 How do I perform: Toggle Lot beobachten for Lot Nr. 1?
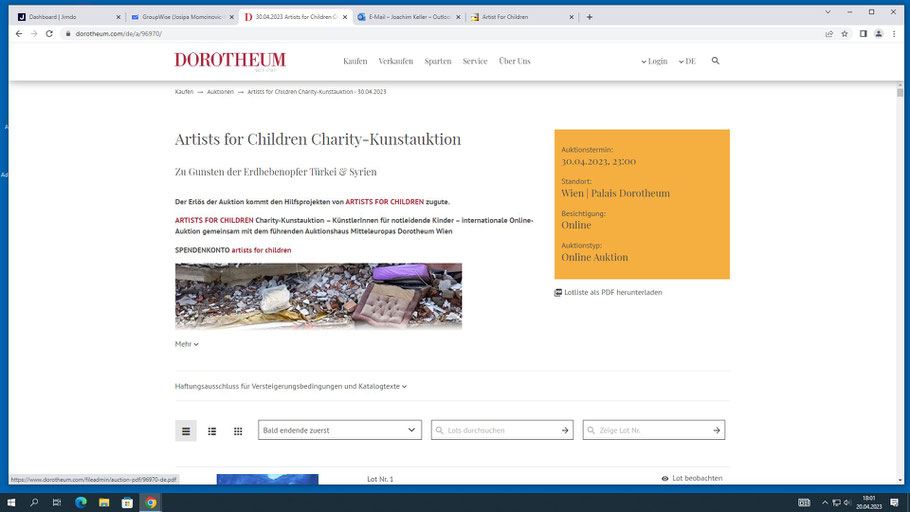coord(692,478)
